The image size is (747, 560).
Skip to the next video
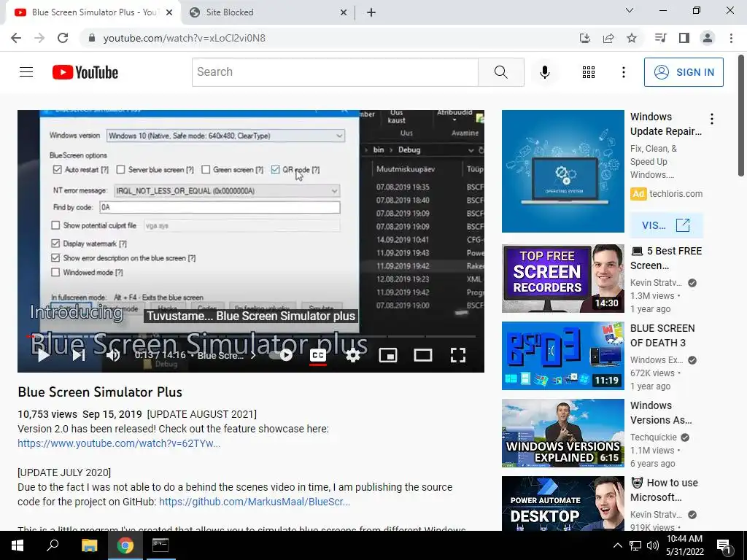pos(79,355)
